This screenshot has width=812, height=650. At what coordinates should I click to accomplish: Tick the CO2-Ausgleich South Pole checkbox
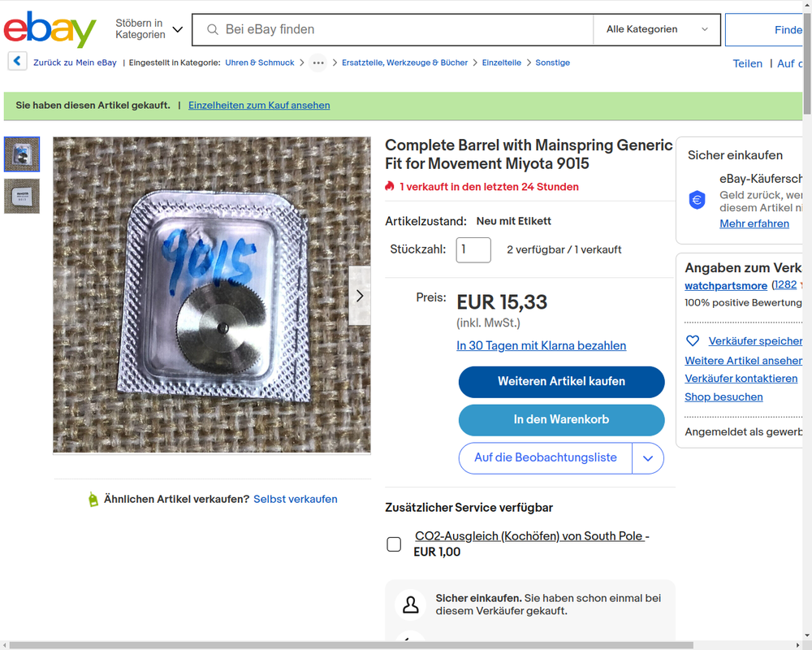(x=394, y=544)
